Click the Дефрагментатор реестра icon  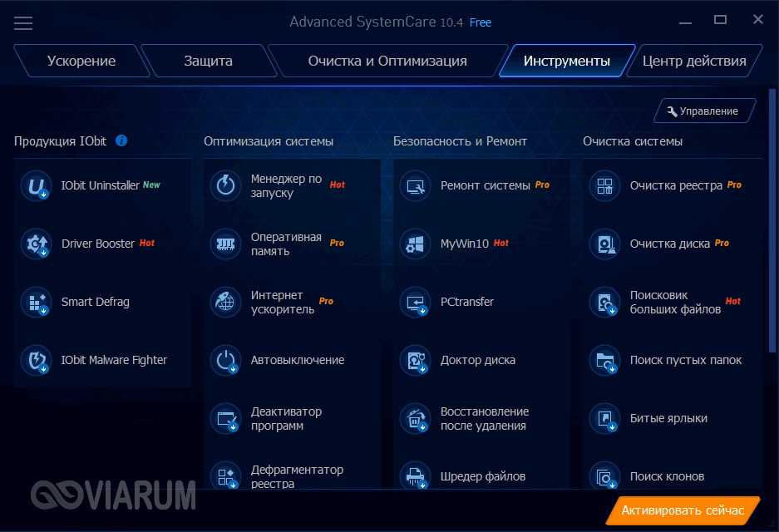225,475
